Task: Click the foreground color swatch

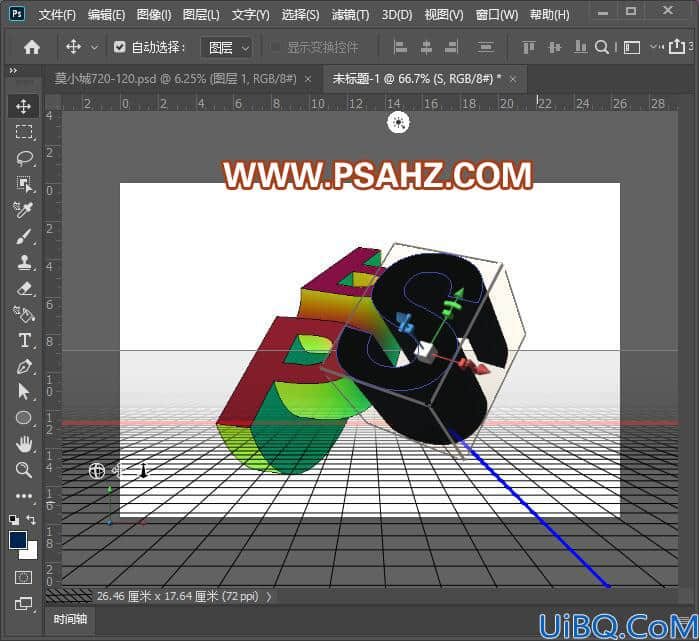Action: pyautogui.click(x=18, y=540)
